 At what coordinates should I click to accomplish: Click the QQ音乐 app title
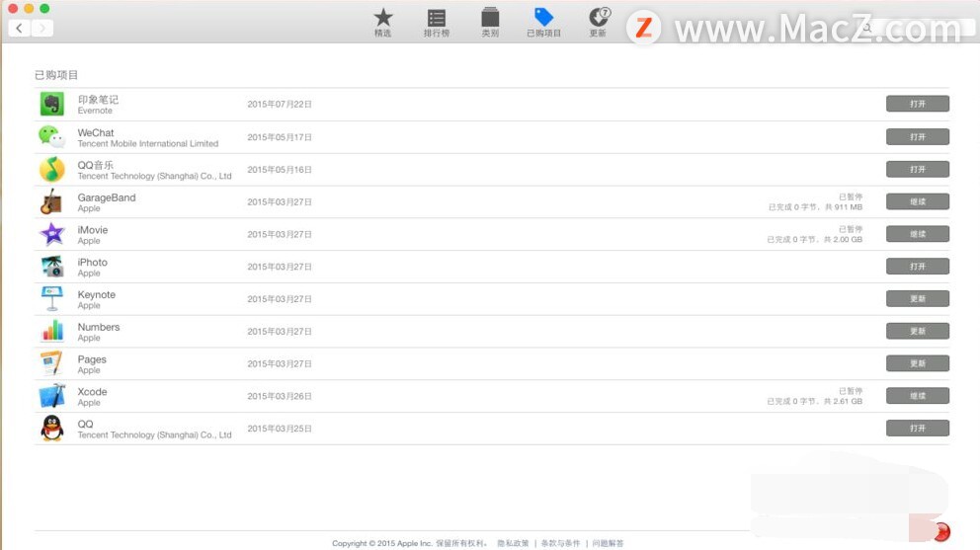(96, 165)
